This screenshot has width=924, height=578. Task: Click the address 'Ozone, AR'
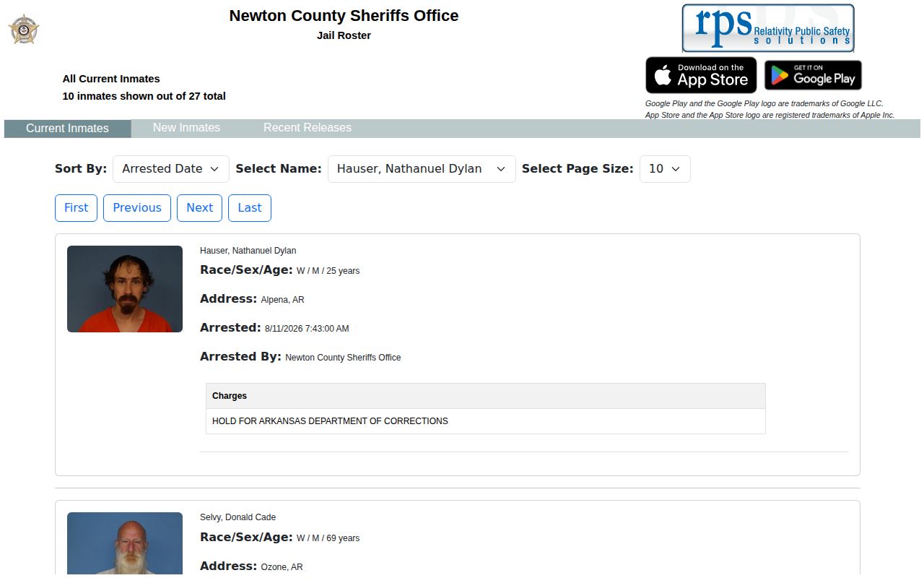point(282,567)
